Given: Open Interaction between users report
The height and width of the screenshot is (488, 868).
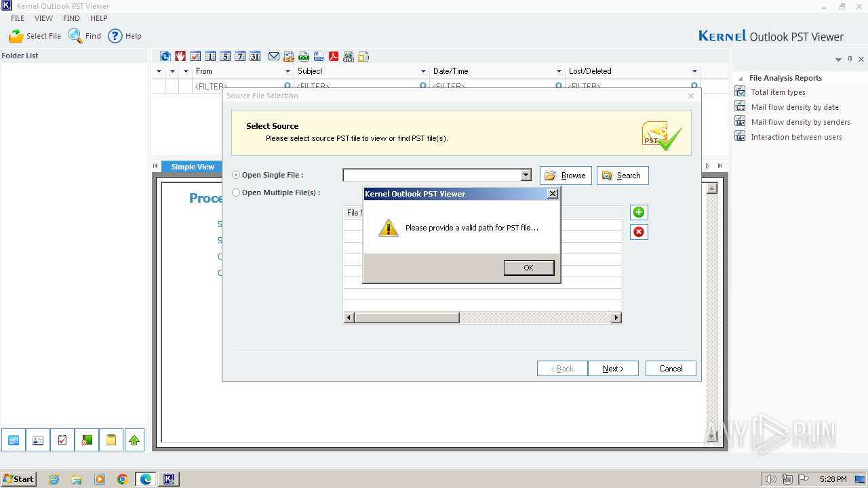Looking at the screenshot, I should [796, 137].
